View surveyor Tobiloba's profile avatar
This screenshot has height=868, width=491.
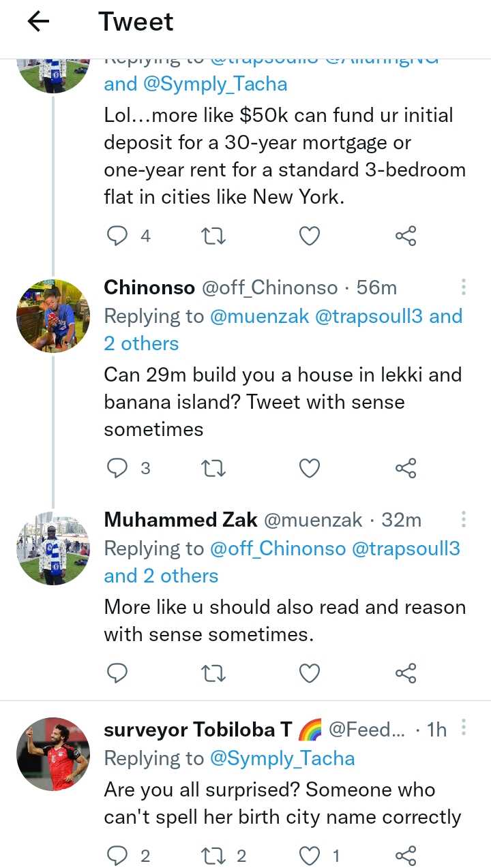53,753
